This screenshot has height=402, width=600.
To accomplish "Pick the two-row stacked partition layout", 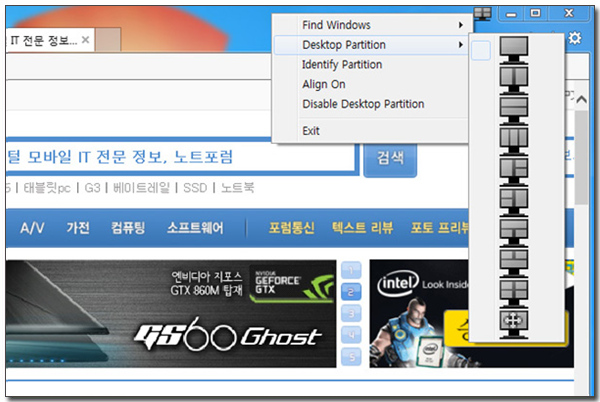I will tap(513, 104).
